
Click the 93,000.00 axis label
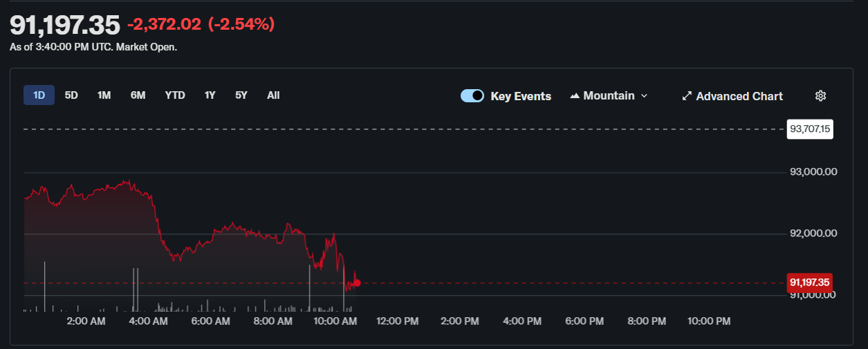813,171
